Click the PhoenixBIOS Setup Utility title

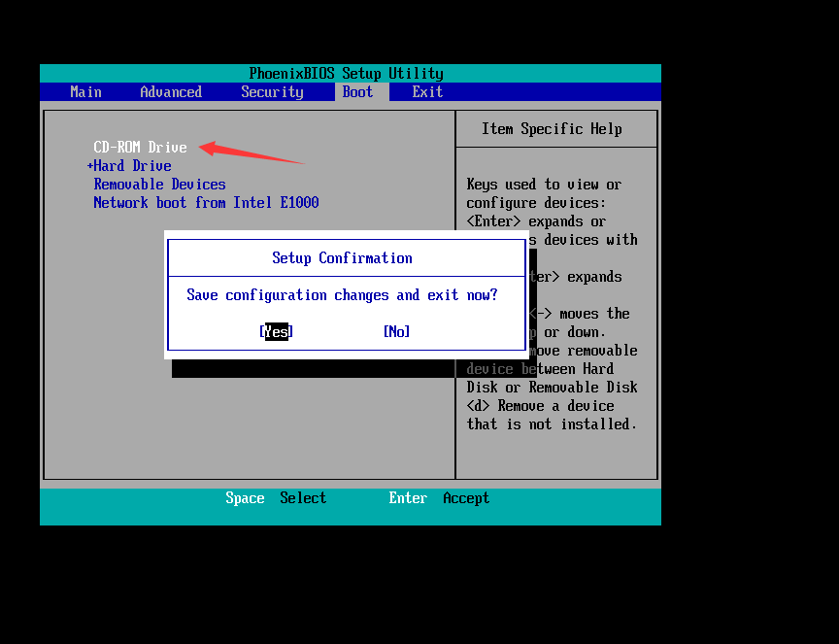346,74
